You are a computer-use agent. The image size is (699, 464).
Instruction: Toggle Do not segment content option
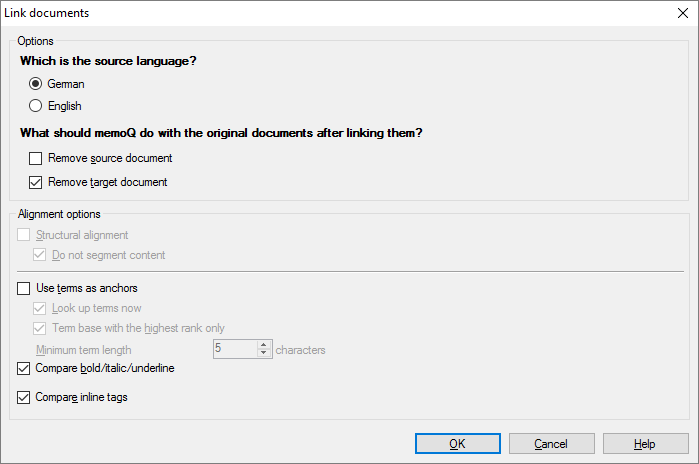point(40,255)
